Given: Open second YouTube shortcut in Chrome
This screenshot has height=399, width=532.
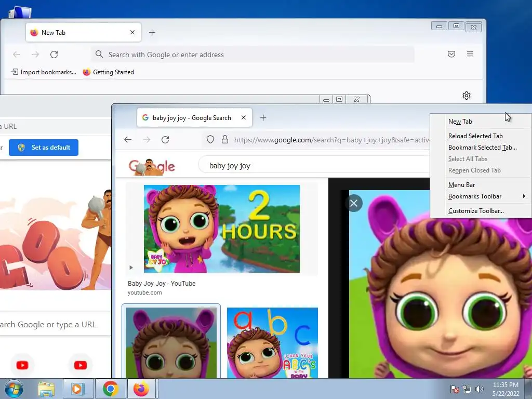Looking at the screenshot, I should pos(81,365).
